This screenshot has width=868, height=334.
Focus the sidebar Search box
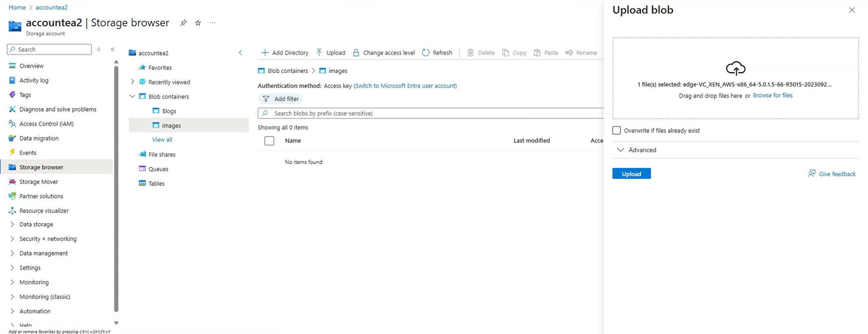pyautogui.click(x=49, y=49)
